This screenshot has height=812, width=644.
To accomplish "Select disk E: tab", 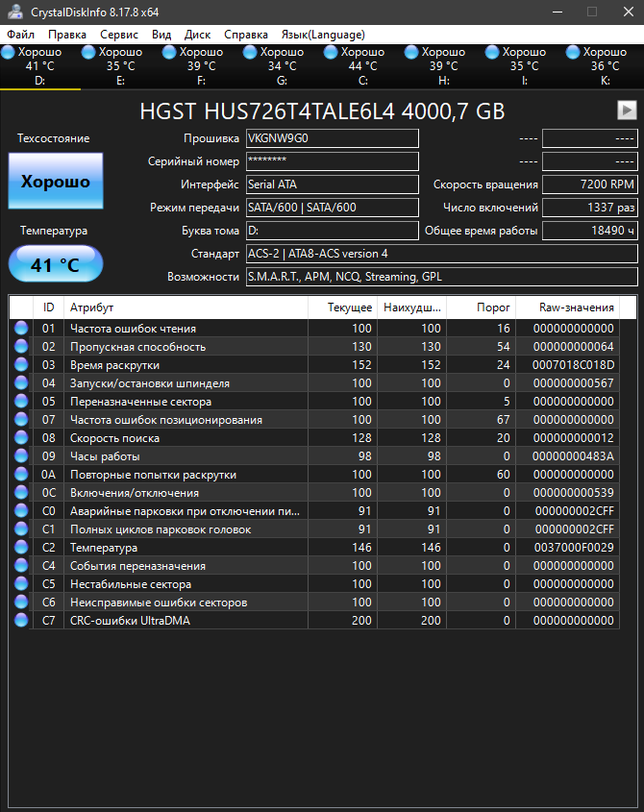I will click(x=121, y=66).
